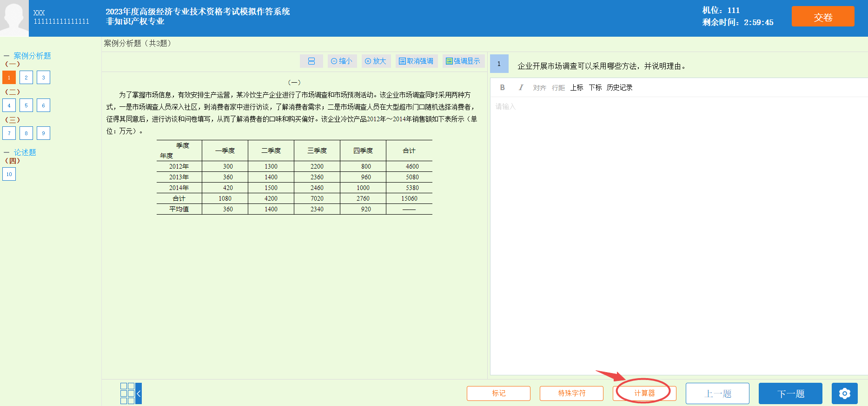
Task: Open the 对齐 alignment option
Action: point(539,88)
